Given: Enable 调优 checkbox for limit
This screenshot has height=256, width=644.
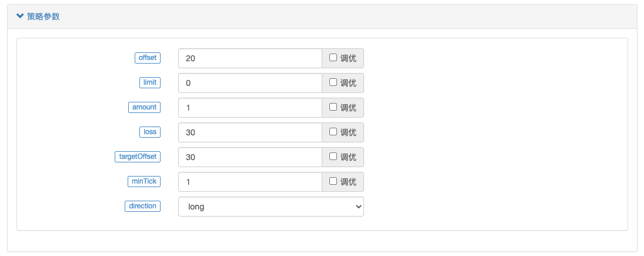Looking at the screenshot, I should (333, 82).
